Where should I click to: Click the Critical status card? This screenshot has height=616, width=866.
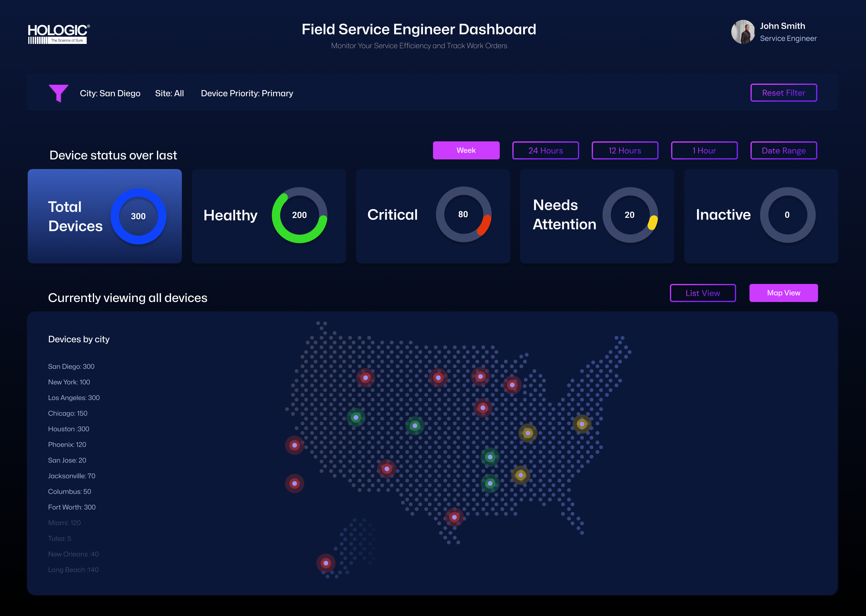coord(433,216)
